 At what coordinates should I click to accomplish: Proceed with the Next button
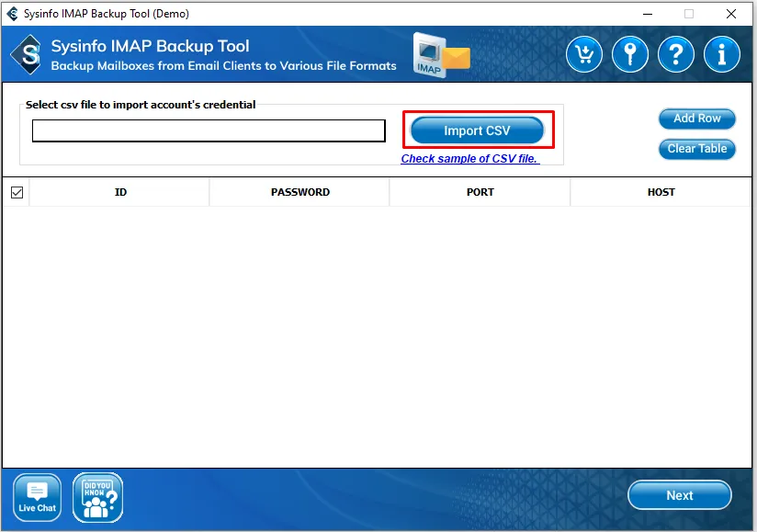679,495
